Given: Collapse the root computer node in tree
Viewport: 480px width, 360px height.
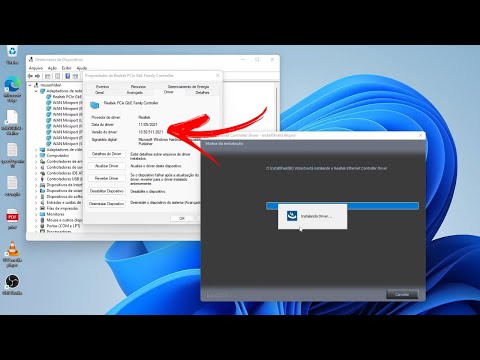Looking at the screenshot, I should 30,85.
